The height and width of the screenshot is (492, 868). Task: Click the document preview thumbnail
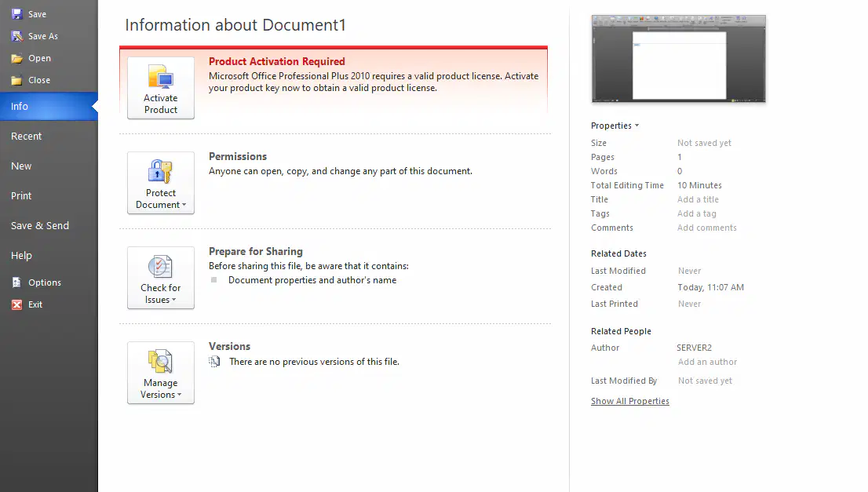pos(679,59)
